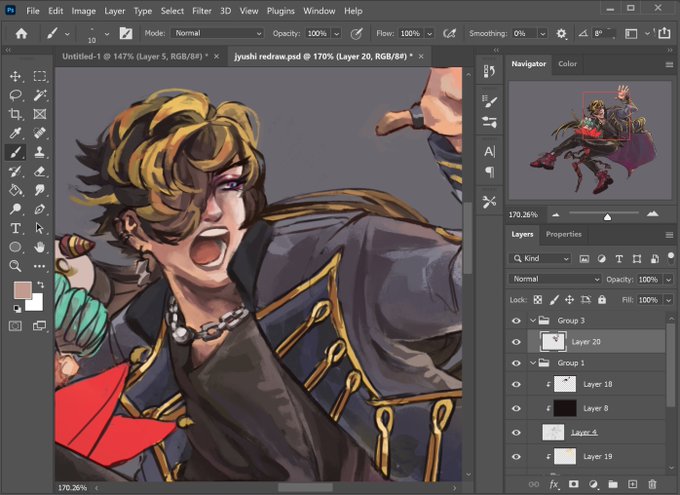Click the delete layer trash icon
This screenshot has width=680, height=495.
pyautogui.click(x=652, y=484)
